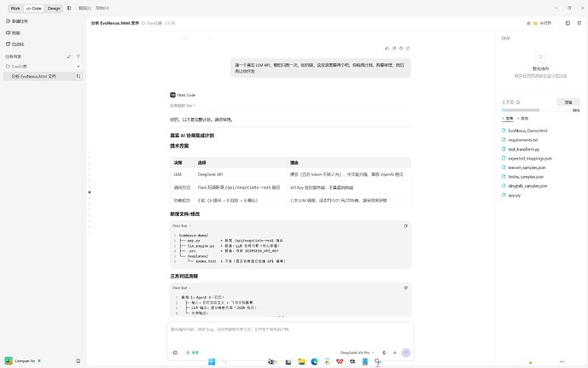The image size is (588, 368).
Task: Switch to the other tab in the context panel
Action: click(x=523, y=119)
